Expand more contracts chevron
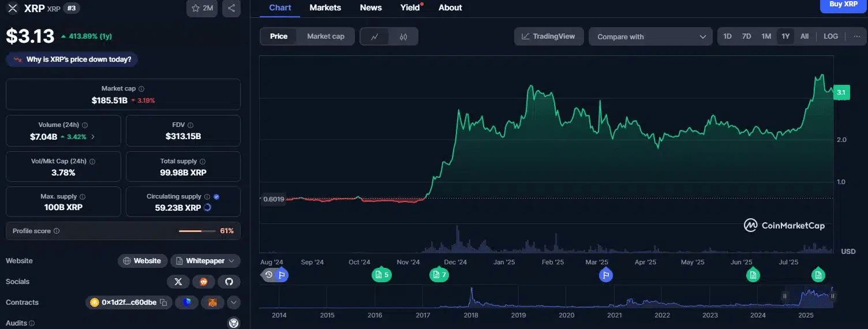Screen dimensions: 868x329 pos(234,302)
